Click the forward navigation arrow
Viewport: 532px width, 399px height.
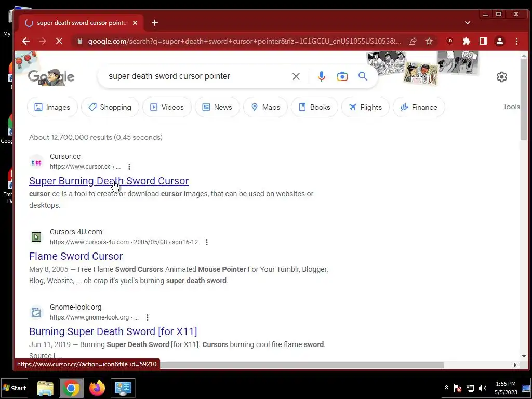click(43, 42)
